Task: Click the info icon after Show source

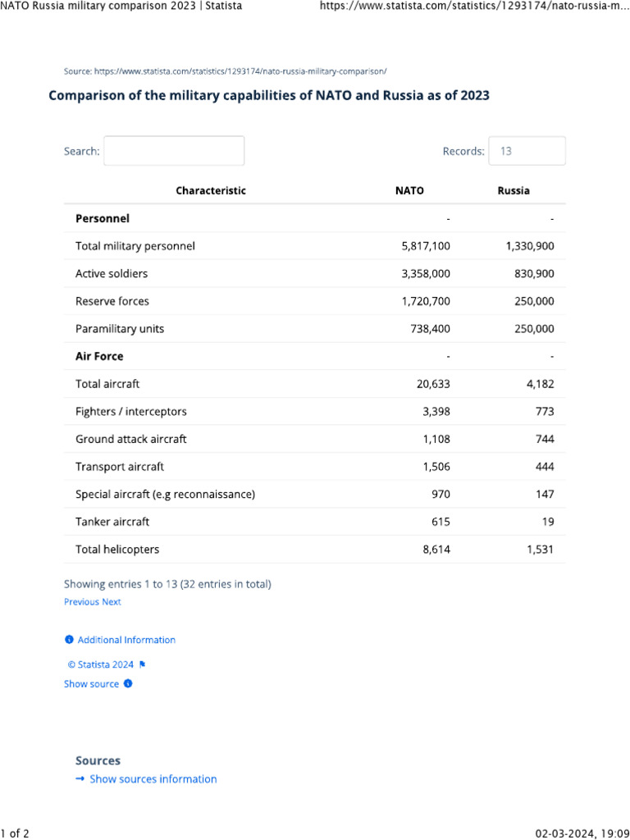Action: (128, 684)
